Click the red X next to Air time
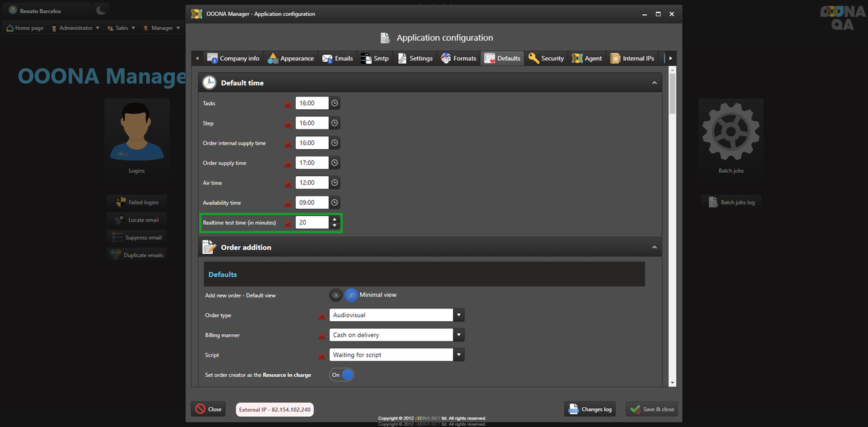This screenshot has width=868, height=427. click(x=288, y=184)
